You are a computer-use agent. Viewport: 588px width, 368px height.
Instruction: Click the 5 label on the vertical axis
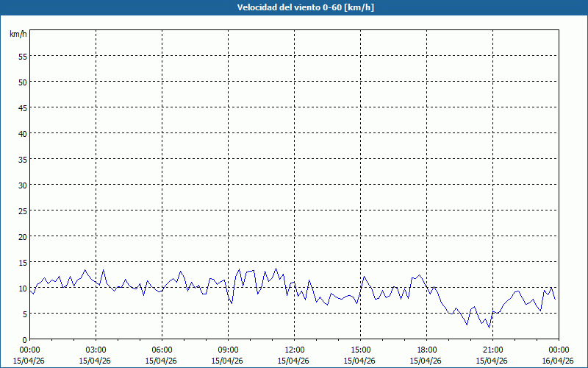click(x=24, y=314)
